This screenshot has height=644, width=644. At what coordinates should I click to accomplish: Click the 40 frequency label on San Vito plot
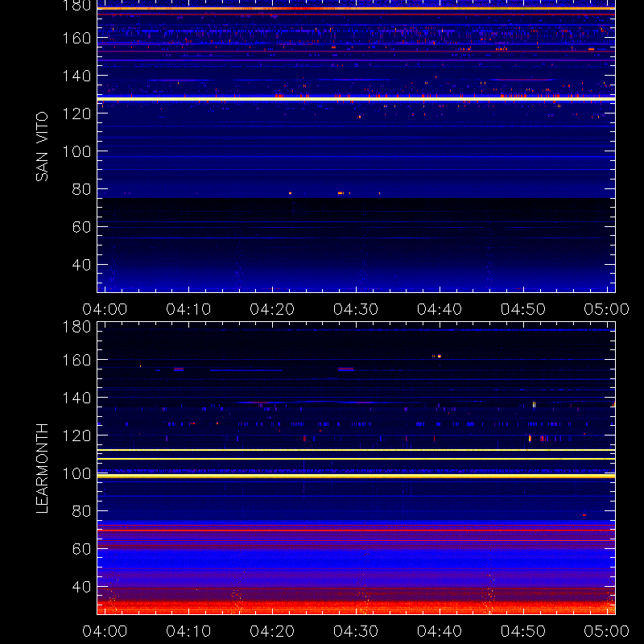click(x=81, y=265)
